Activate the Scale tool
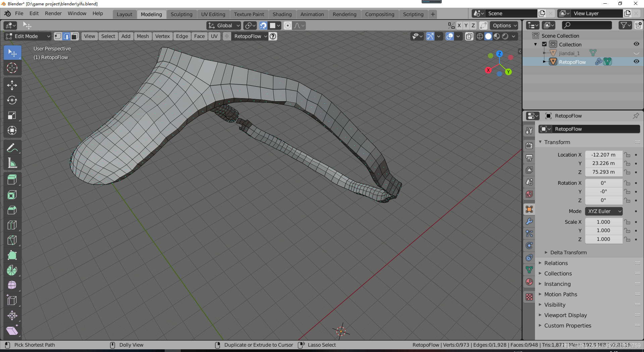 coord(12,115)
